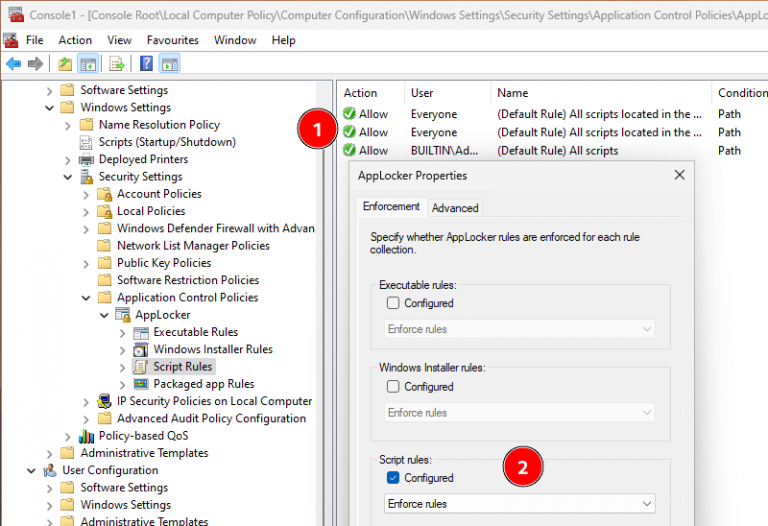Click the Policy-based QoS chart icon
This screenshot has height=526, width=768.
tap(86, 436)
